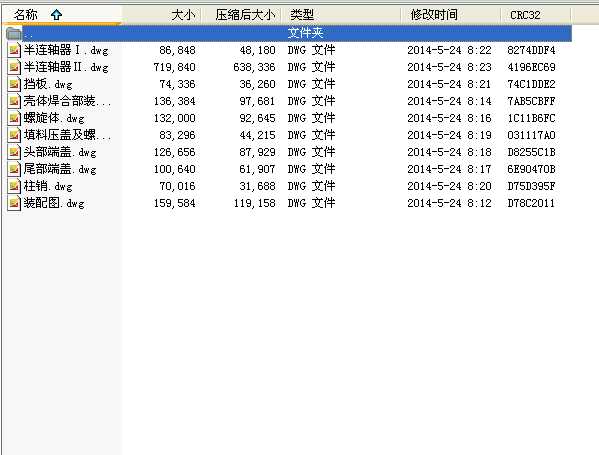Image resolution: width=599 pixels, height=455 pixels.
Task: Sort by the 类型 column header
Action: (x=342, y=15)
